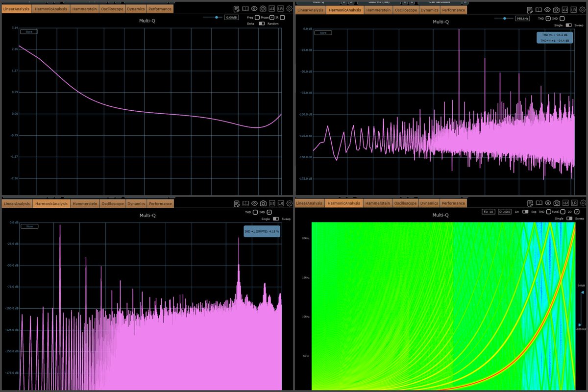Image resolution: width=588 pixels, height=392 pixels.
Task: Click the LR icon in top-right THD panel
Action: [573, 9]
